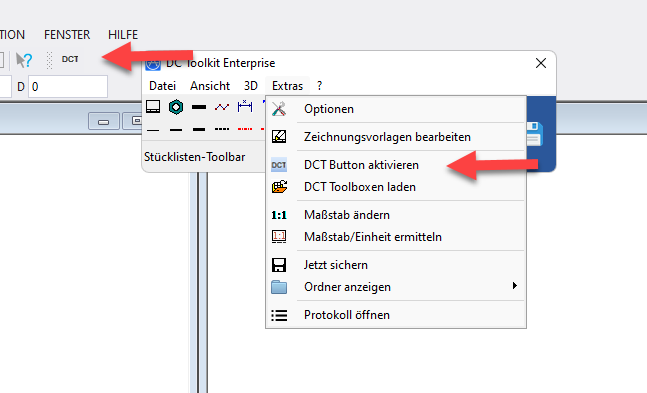
Task: Click the DCT button in main toolbar
Action: [70, 59]
